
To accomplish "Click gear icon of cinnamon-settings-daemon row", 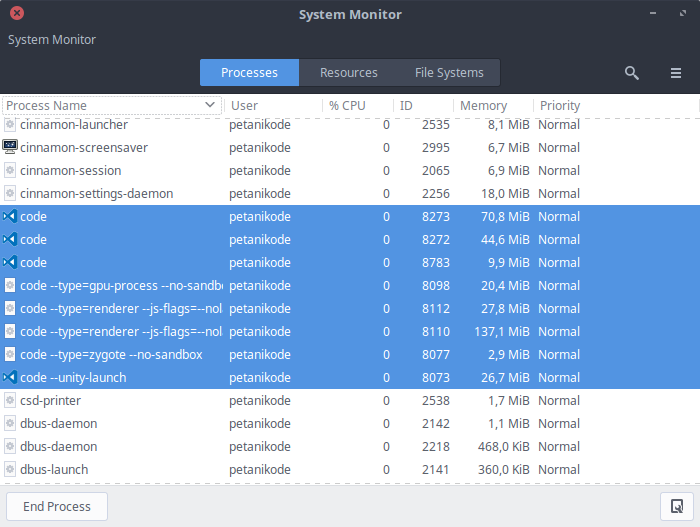I will point(10,193).
